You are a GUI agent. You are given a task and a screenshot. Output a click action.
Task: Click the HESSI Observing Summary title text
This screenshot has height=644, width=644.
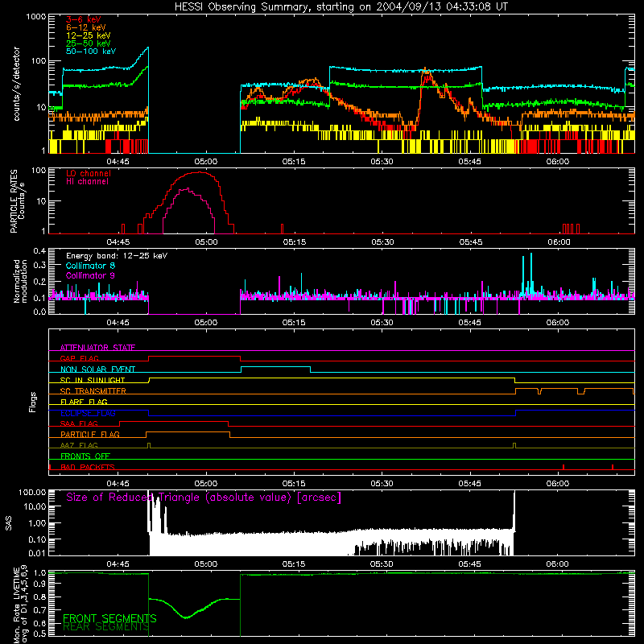click(x=341, y=7)
